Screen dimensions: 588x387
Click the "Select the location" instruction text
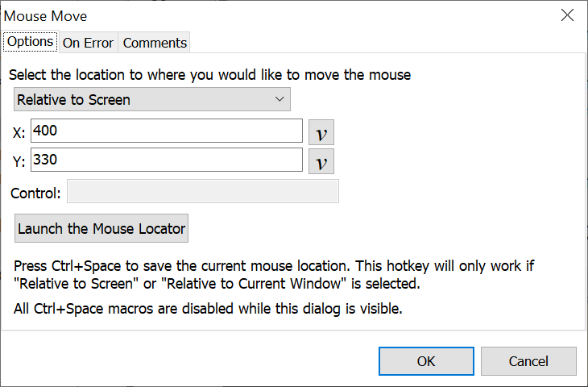210,75
